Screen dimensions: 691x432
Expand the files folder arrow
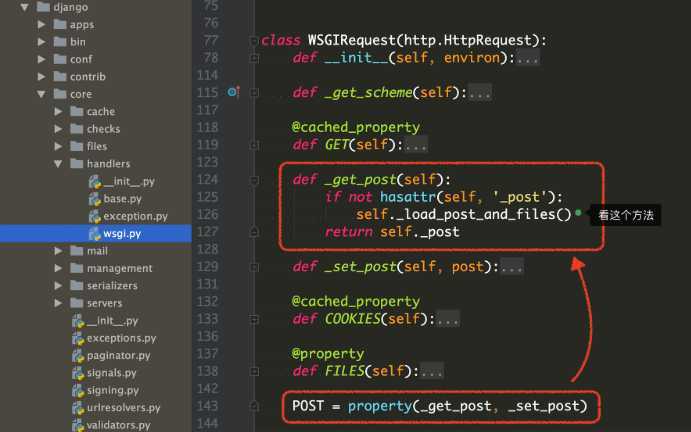(x=58, y=146)
